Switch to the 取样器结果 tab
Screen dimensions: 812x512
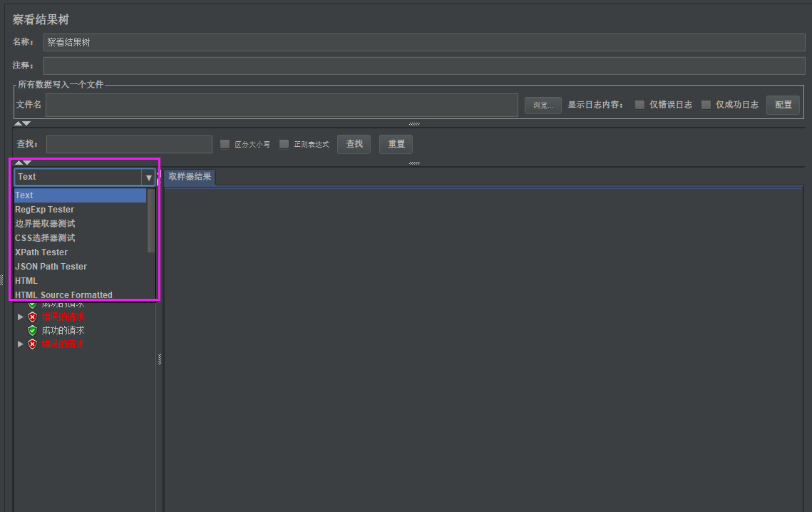coord(188,176)
